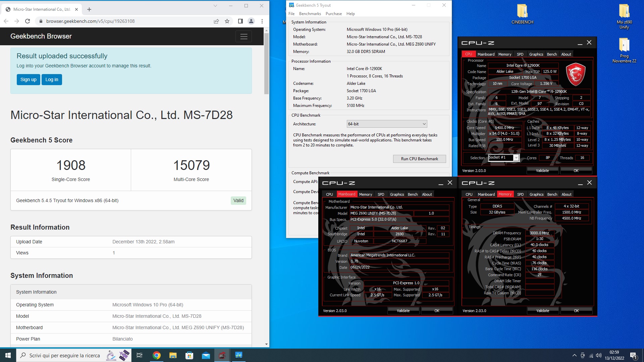Click Validate in the CPU tab CPU-Z window
This screenshot has height=362, width=644.
[x=542, y=171]
